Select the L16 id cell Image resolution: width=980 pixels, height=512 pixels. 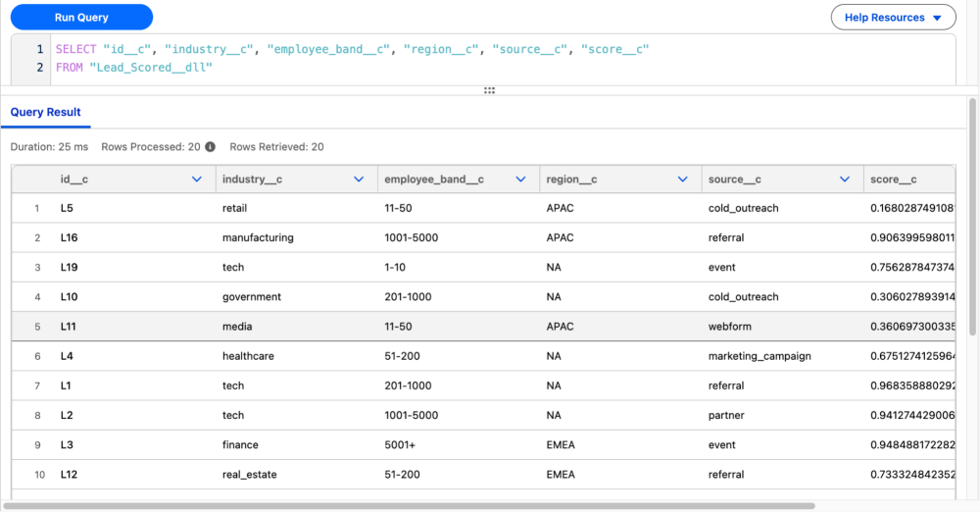pos(134,237)
